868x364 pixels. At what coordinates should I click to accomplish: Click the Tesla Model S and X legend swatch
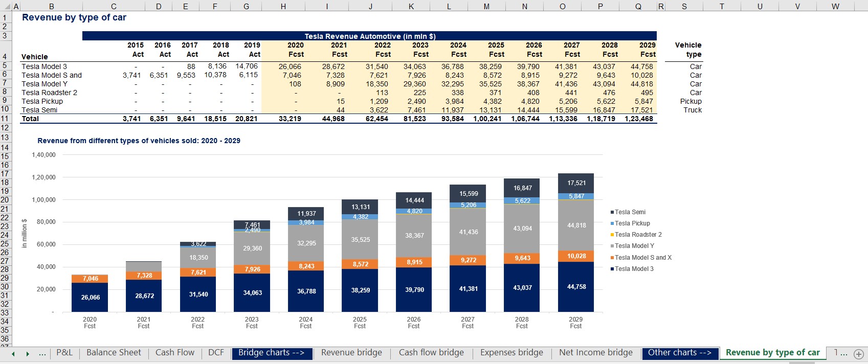[612, 258]
